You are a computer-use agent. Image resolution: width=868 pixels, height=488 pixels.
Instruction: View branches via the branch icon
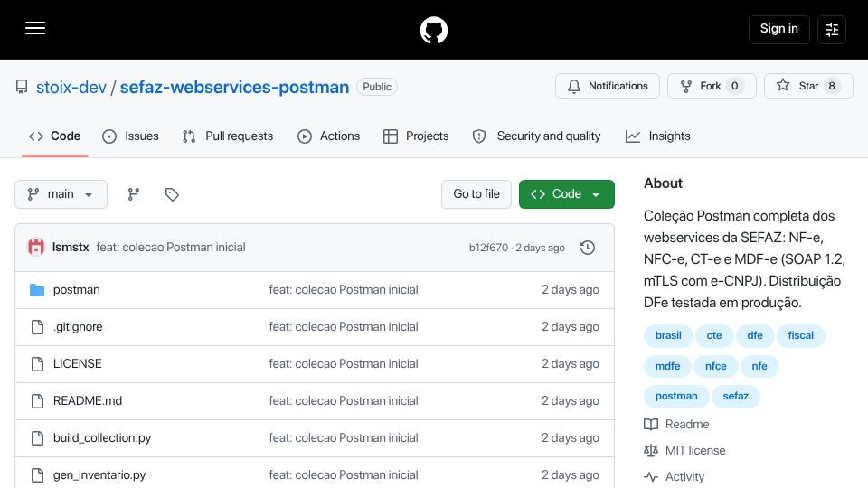[134, 194]
